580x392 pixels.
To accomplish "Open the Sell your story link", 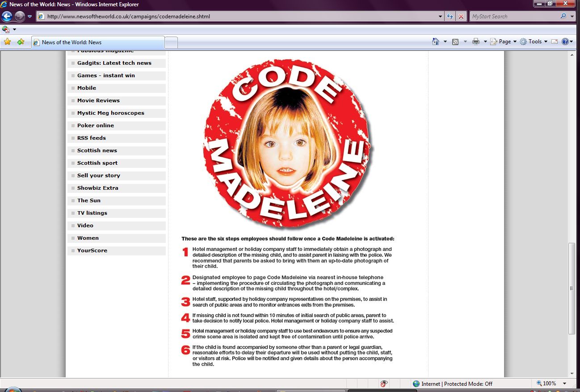I will coord(98,175).
